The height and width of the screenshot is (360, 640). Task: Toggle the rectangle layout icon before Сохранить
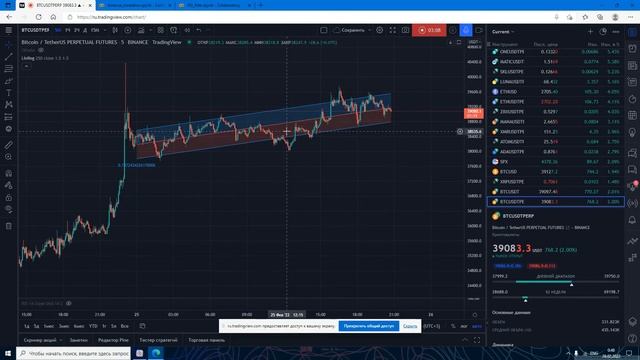pyautogui.click(x=324, y=30)
